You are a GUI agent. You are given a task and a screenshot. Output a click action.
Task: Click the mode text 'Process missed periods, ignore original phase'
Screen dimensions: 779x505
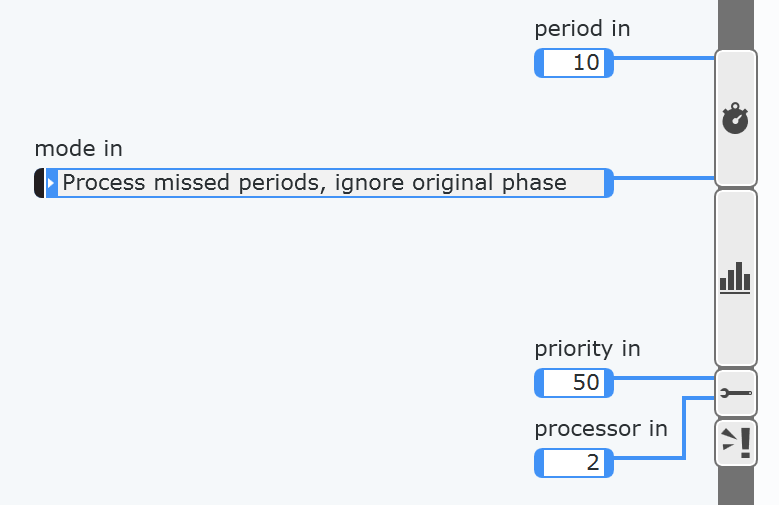[x=314, y=183]
